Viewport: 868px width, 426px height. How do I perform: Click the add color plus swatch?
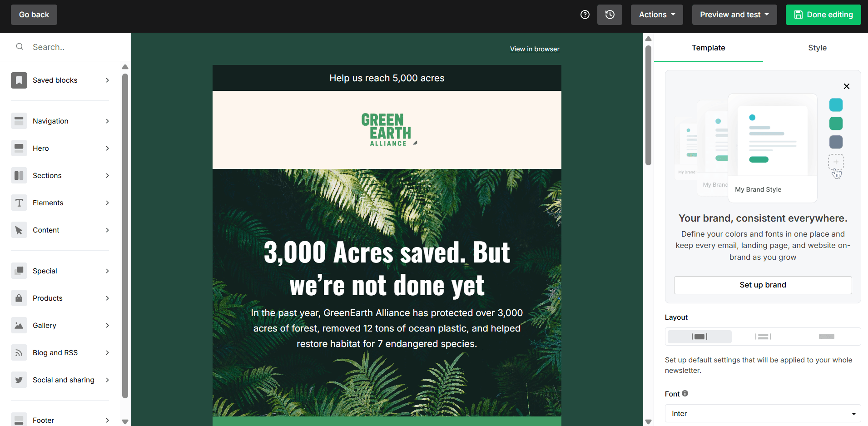(836, 162)
